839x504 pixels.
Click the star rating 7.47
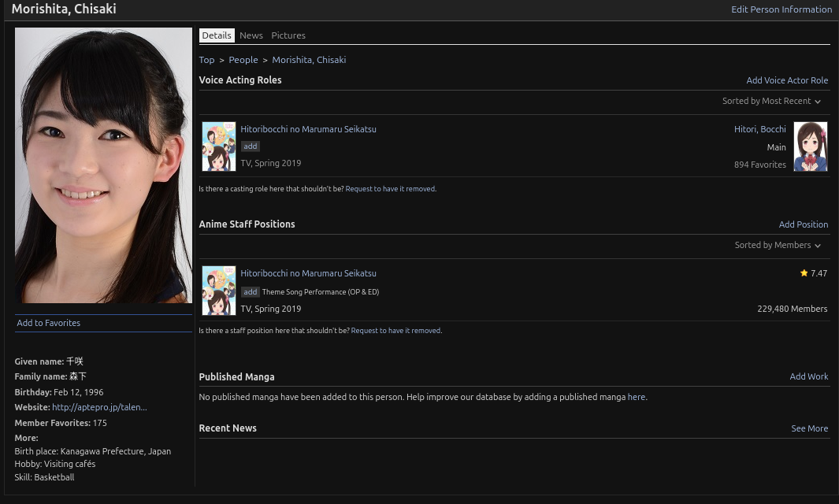tap(813, 273)
